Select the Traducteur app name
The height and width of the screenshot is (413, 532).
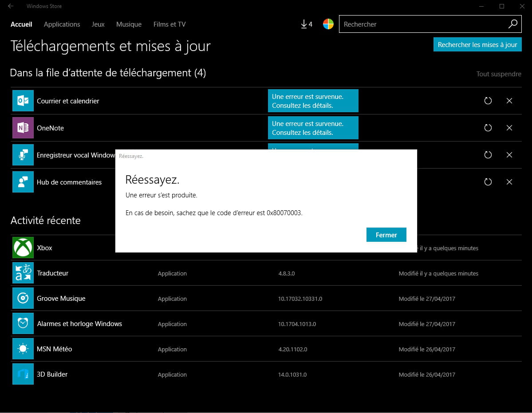click(53, 273)
